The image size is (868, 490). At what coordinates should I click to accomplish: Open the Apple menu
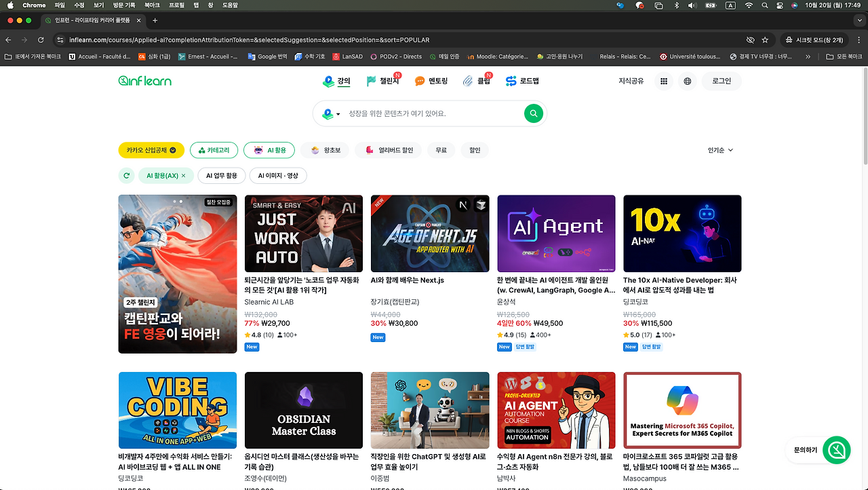(x=10, y=5)
